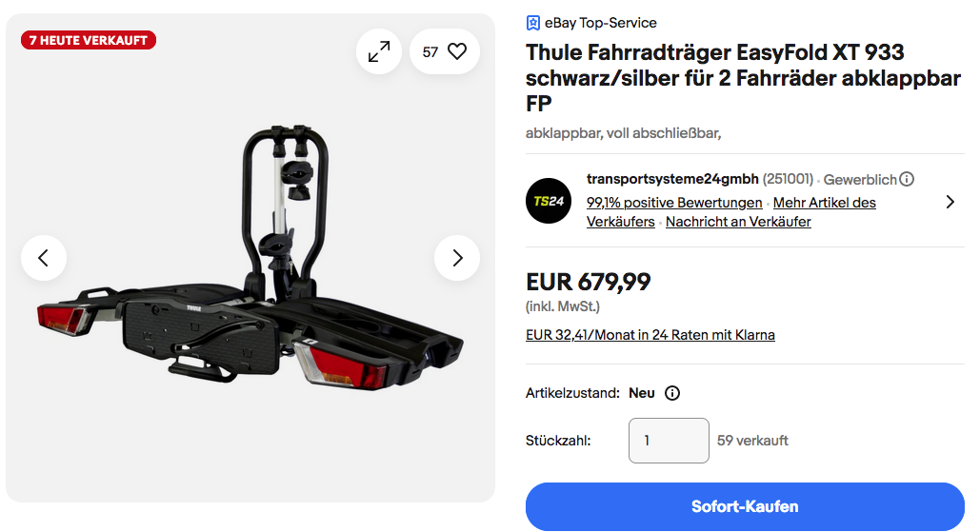Click the TS24 seller logo

coord(549,201)
